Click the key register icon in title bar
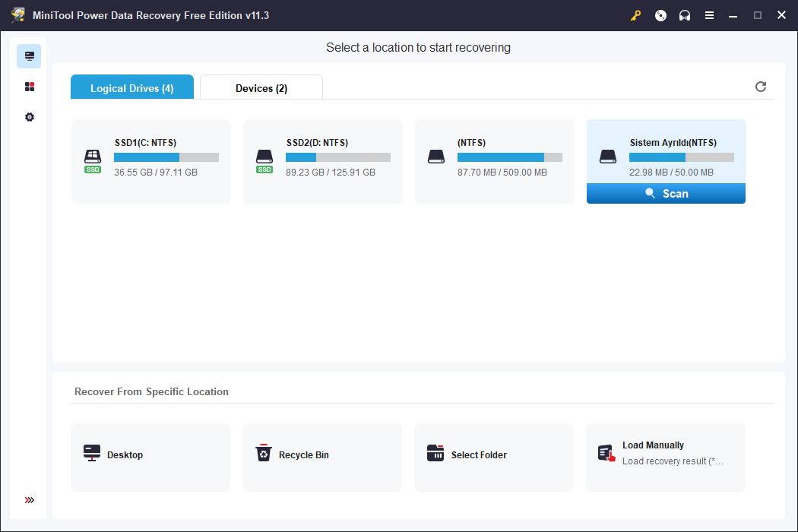The height and width of the screenshot is (532, 798). tap(635, 15)
